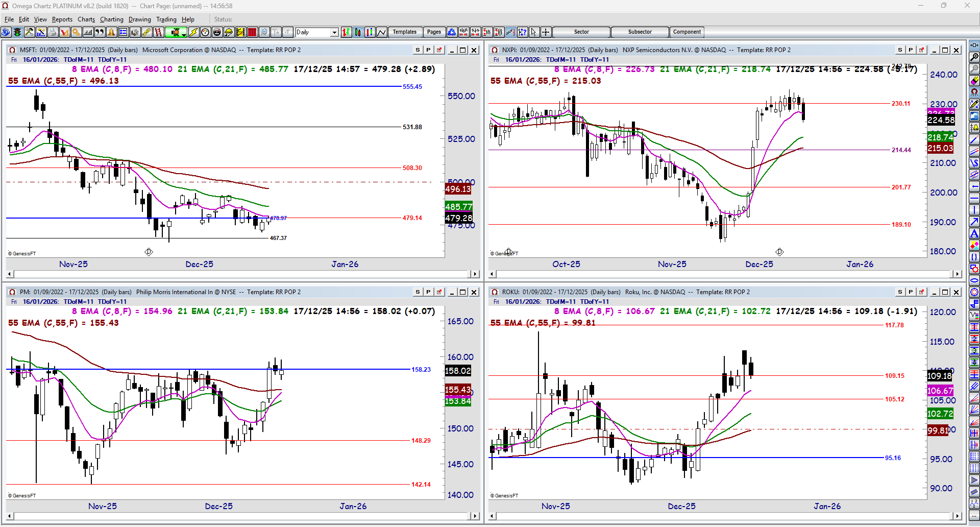This screenshot has height=527, width=980.
Task: Click the 496.13 price tag on MSFT axis
Action: point(458,189)
